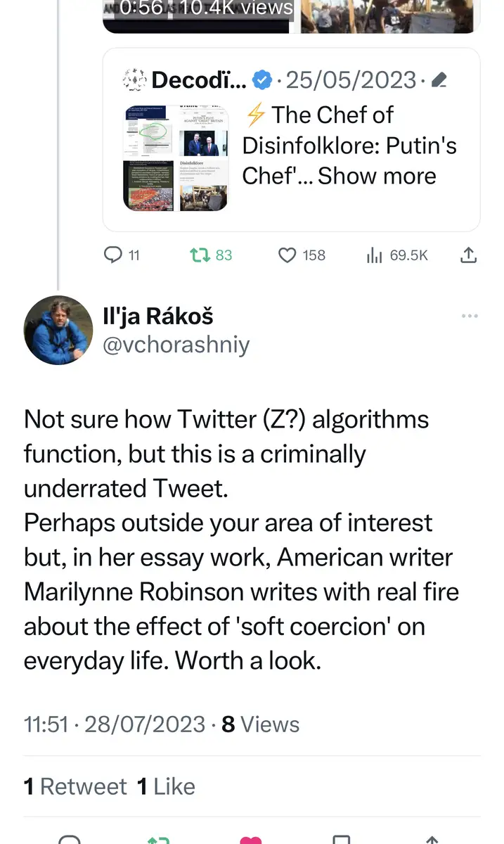
Task: Unlike the tweet via bottom pink heart
Action: click(x=251, y=839)
